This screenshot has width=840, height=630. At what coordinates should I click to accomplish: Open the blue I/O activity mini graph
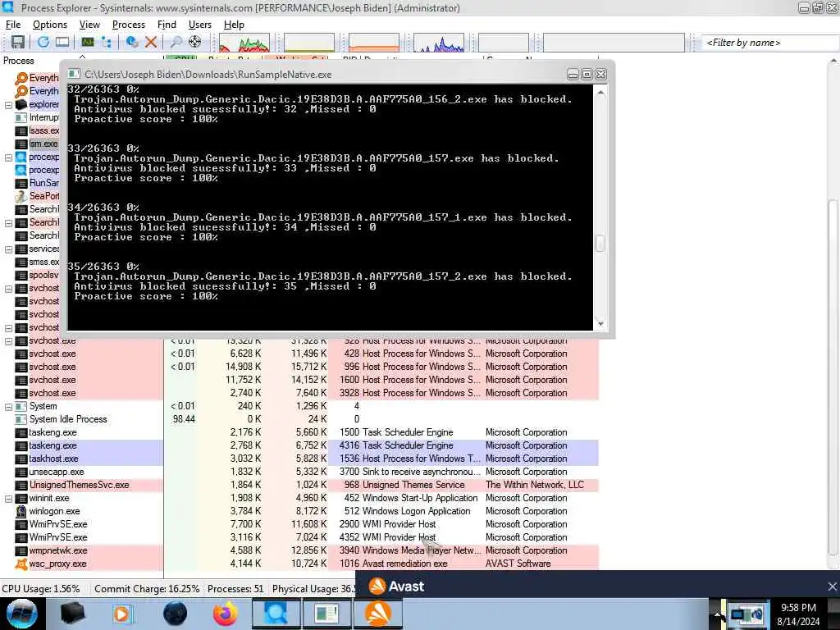439,43
